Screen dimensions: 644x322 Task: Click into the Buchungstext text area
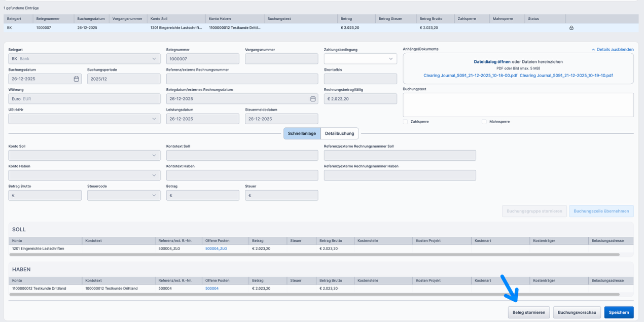518,104
